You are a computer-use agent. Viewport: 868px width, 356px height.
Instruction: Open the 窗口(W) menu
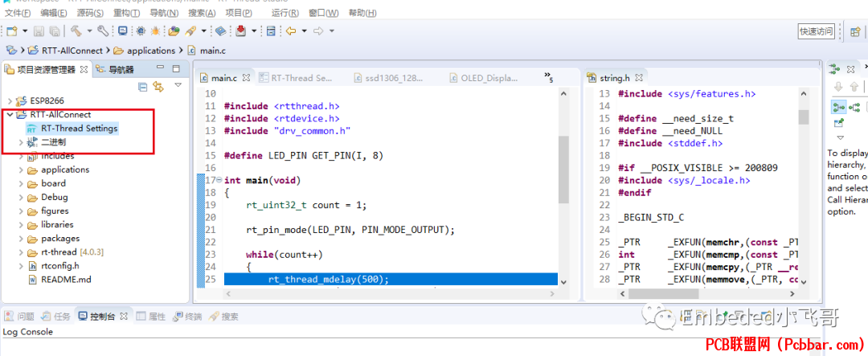click(324, 13)
